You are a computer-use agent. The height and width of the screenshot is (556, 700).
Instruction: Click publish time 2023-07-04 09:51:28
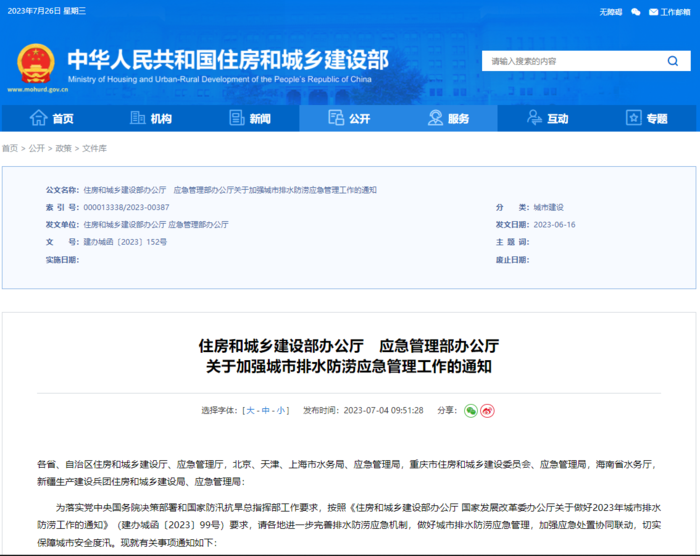pos(383,410)
